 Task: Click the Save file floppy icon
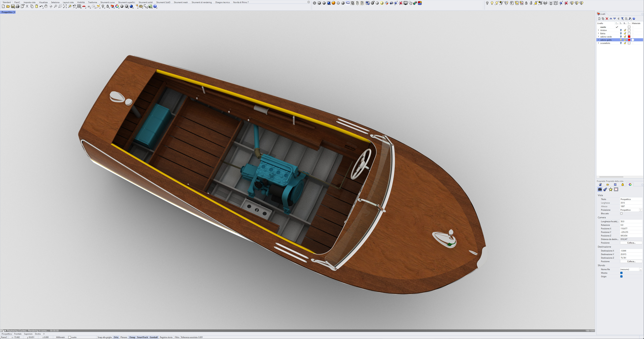pyautogui.click(x=13, y=6)
